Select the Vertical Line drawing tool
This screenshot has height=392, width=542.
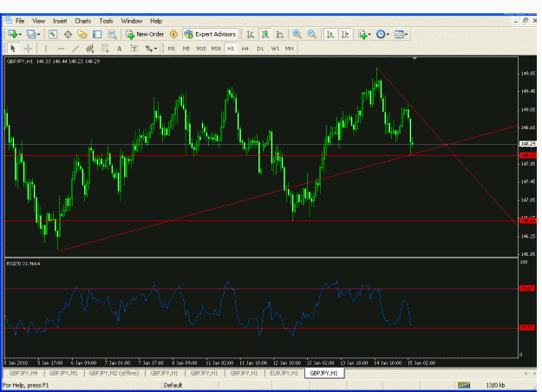point(46,49)
